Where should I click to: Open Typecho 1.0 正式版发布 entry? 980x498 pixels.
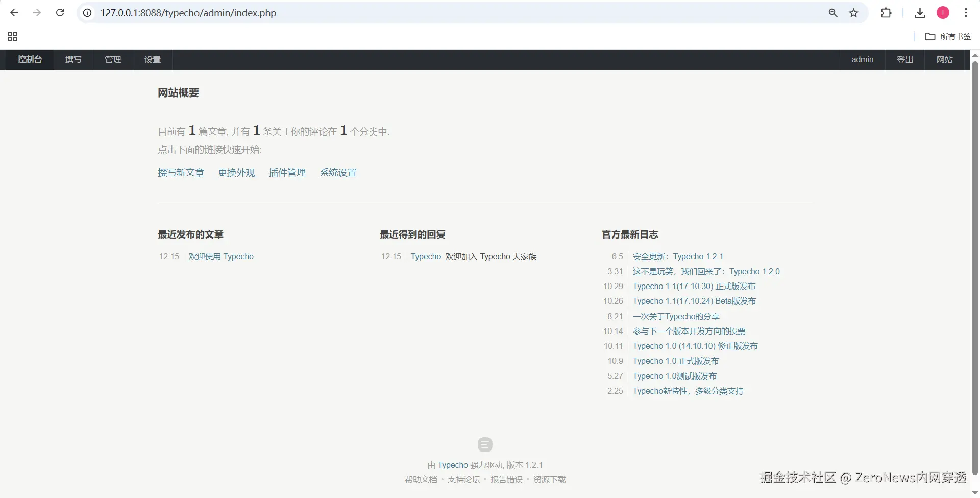click(x=676, y=361)
